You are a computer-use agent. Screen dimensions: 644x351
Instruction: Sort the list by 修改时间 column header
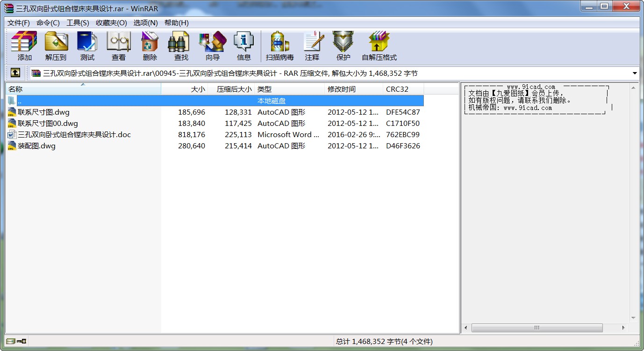[x=354, y=89]
